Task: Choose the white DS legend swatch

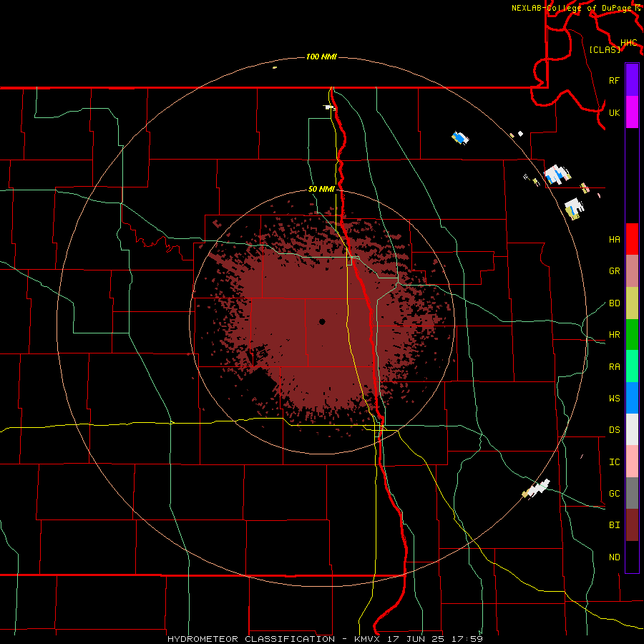Action: [632, 429]
